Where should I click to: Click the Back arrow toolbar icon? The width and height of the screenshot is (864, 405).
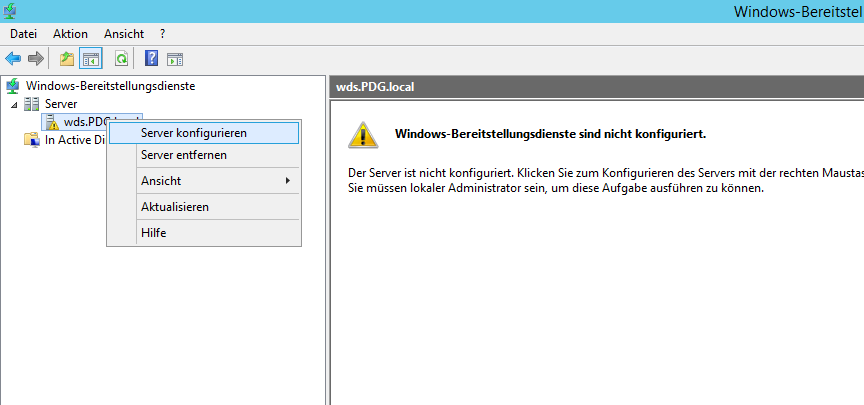(13, 58)
